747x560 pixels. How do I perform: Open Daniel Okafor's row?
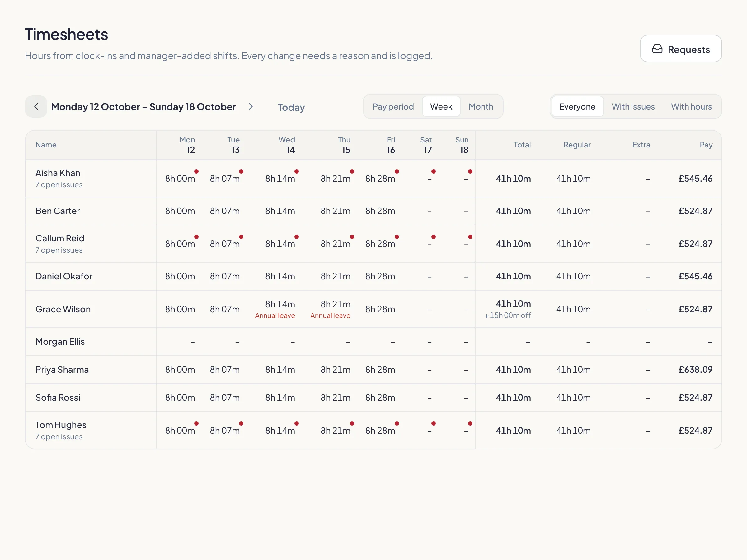tap(374, 277)
